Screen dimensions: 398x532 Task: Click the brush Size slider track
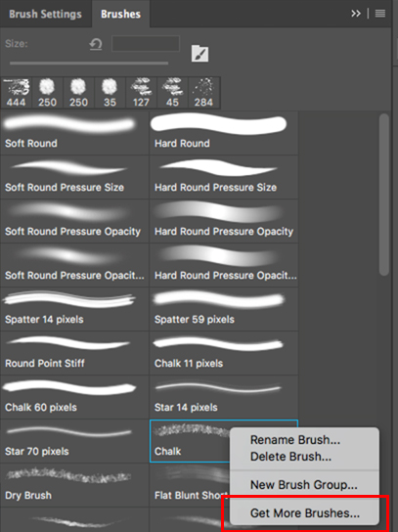[89, 64]
